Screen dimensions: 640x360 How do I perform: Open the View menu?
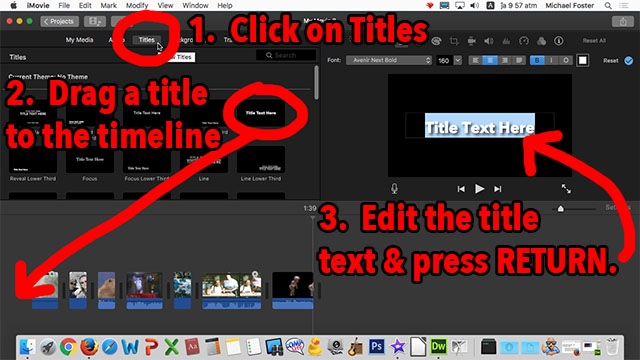[x=165, y=6]
